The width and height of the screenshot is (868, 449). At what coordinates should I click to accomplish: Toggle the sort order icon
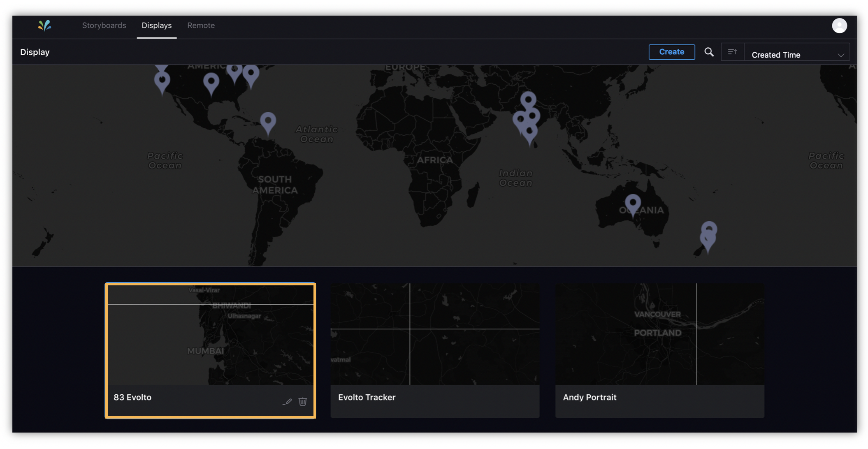point(732,52)
